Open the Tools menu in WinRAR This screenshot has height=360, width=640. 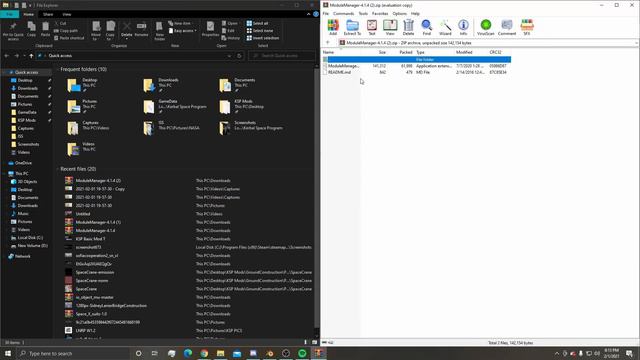tap(363, 13)
